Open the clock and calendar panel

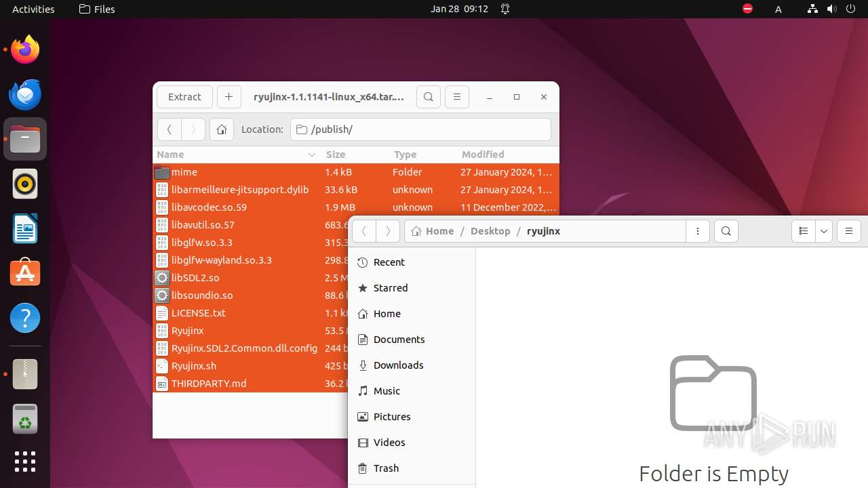(x=459, y=9)
